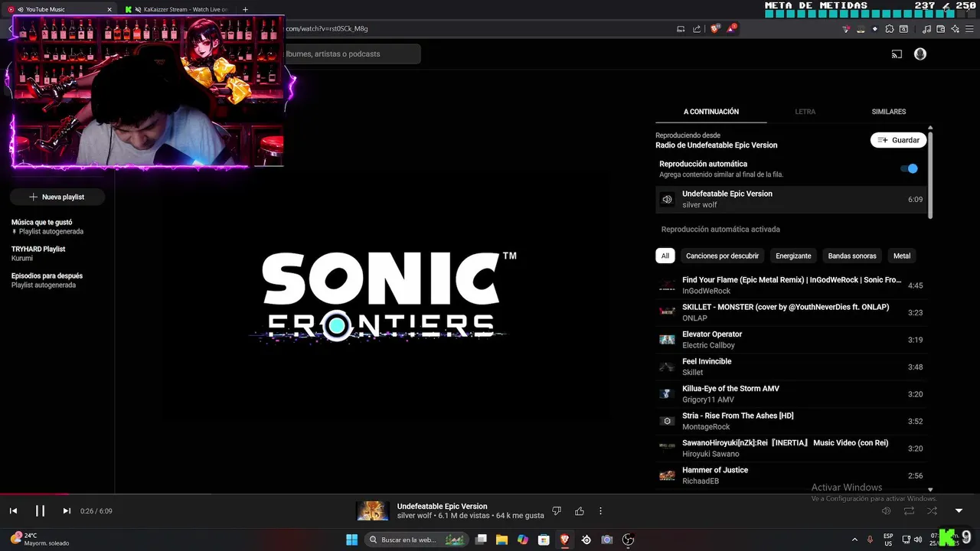
Task: Click the Windows taskbar search box
Action: pyautogui.click(x=416, y=540)
